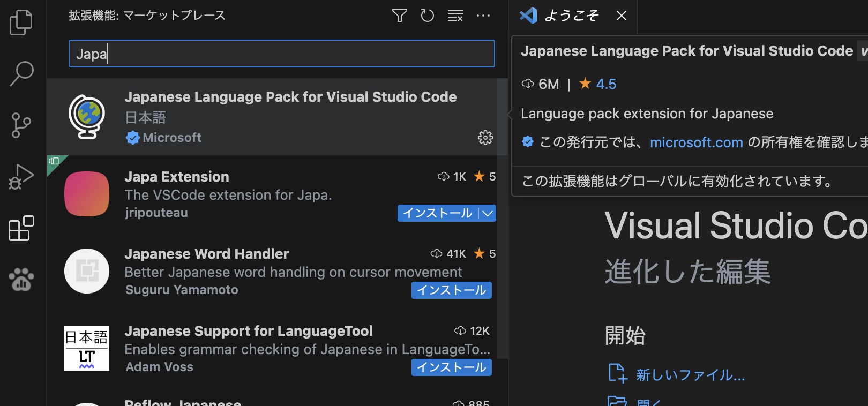Image resolution: width=868 pixels, height=406 pixels.
Task: Select the Japa Extension title
Action: [177, 177]
